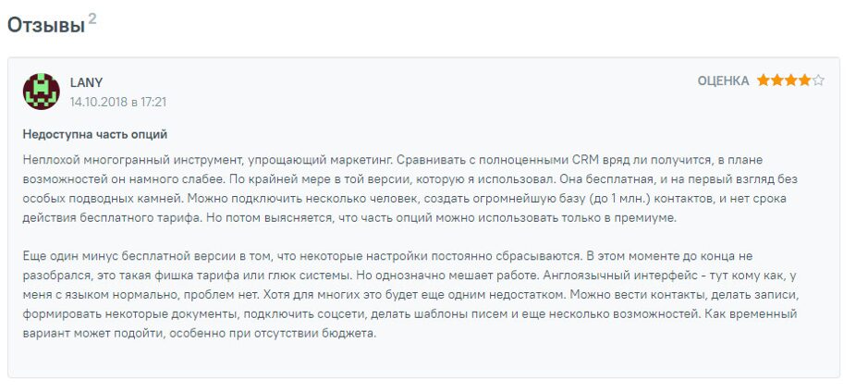Click LANY's pixel-art avatar image
Screen dimensions: 868x392
(41, 92)
